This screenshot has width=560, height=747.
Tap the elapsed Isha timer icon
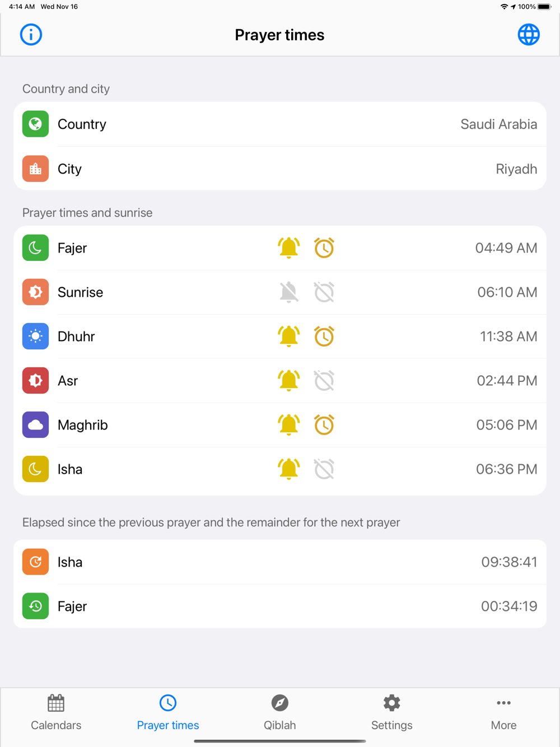[35, 562]
